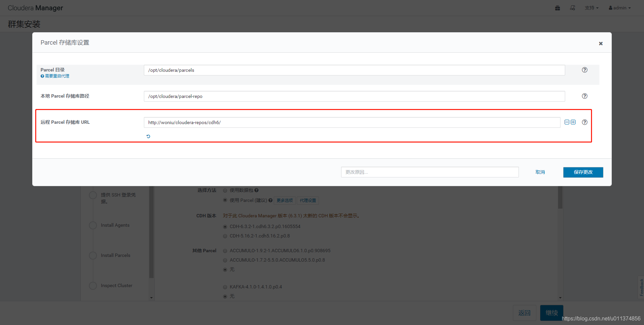
Task: Open help icon next to 使用数据包
Action: pyautogui.click(x=257, y=190)
